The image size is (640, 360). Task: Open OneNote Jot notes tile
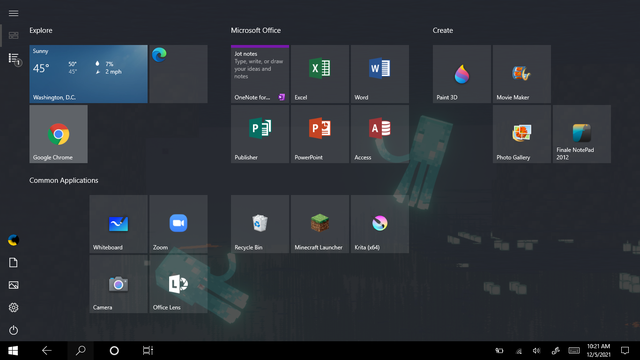(260, 74)
